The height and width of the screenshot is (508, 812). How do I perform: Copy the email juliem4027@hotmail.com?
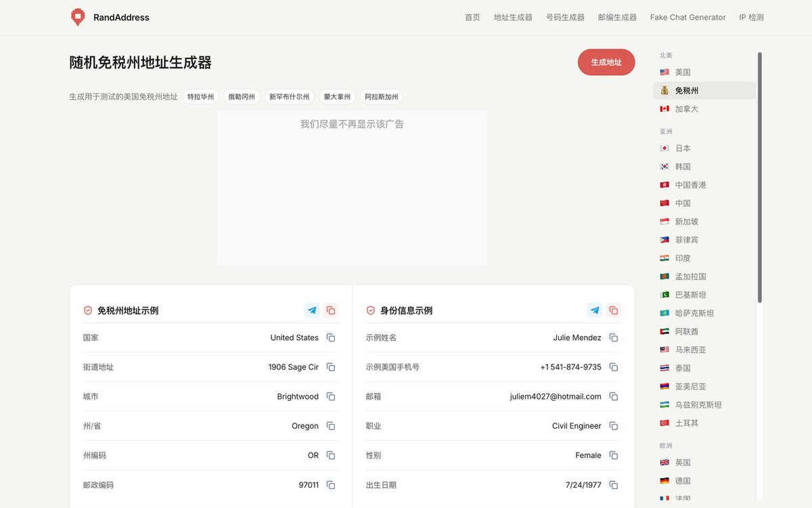[x=614, y=396]
